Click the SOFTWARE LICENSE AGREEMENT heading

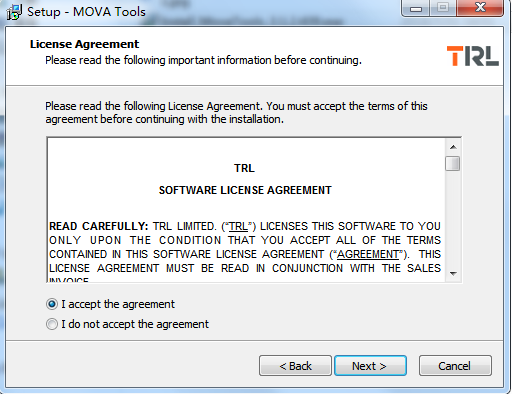point(245,190)
